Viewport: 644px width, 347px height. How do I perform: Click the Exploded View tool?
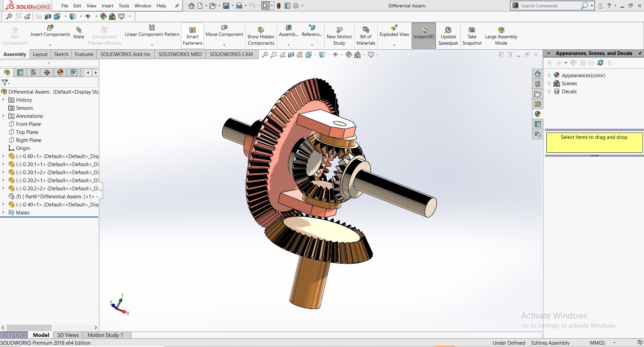tap(394, 31)
